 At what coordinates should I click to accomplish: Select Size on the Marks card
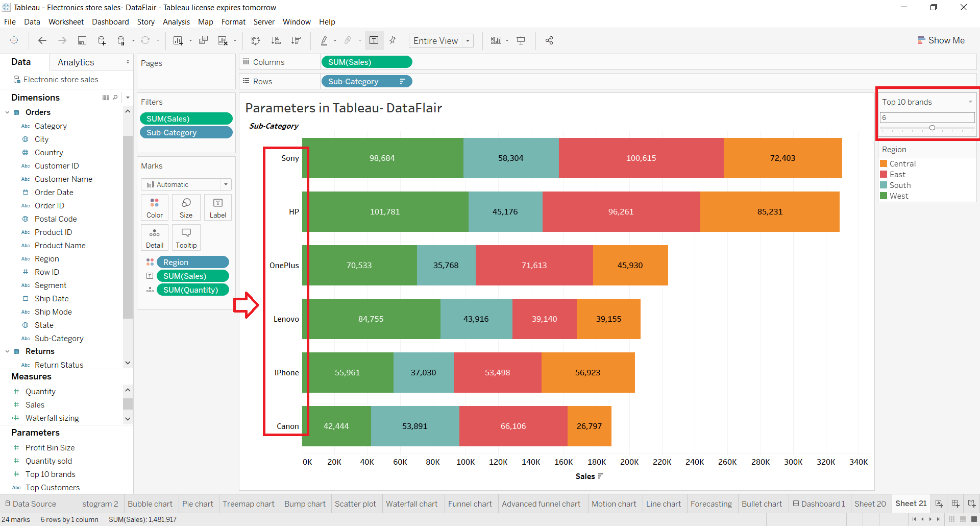[186, 207]
